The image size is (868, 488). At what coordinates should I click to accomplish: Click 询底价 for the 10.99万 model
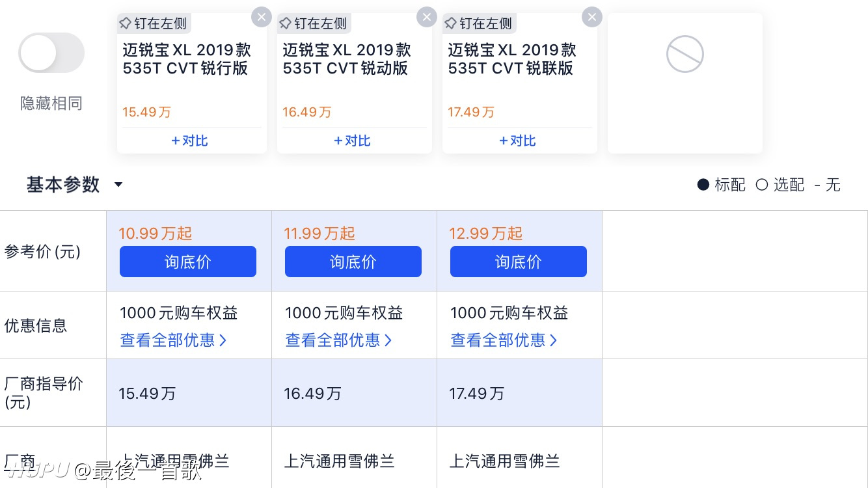(x=188, y=262)
